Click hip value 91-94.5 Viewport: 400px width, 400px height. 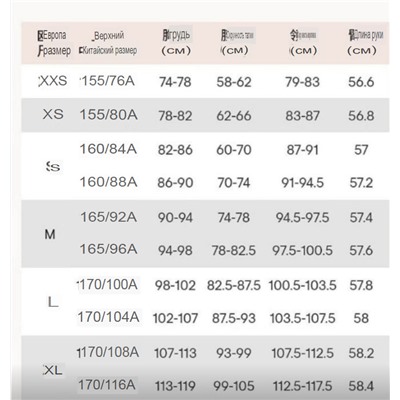click(302, 183)
